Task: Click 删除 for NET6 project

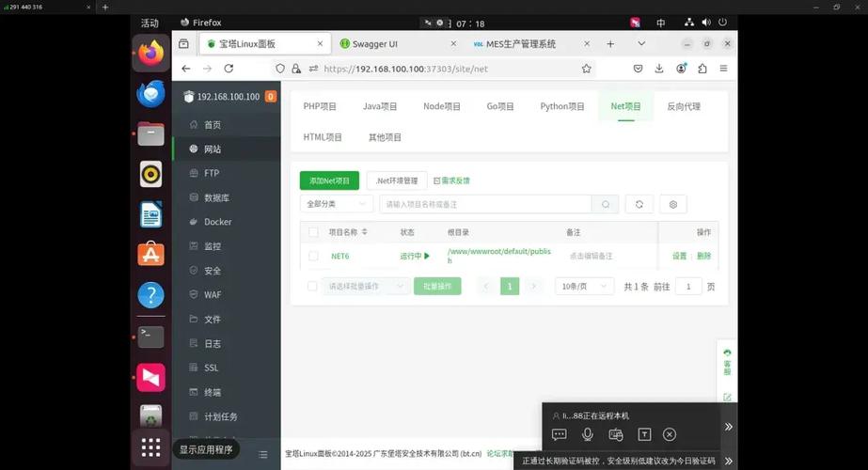Action: (x=703, y=256)
